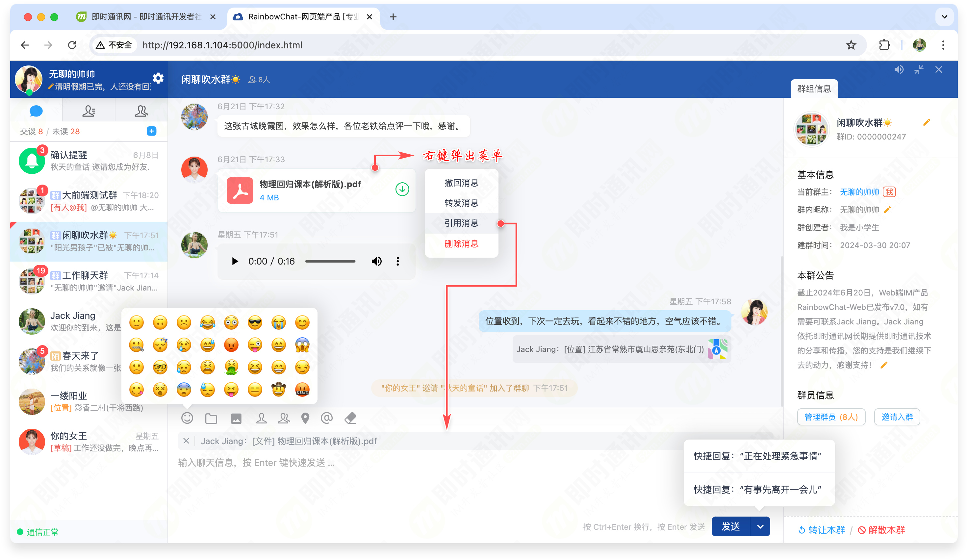Select the send image icon
The width and height of the screenshot is (968, 560).
pos(237,418)
